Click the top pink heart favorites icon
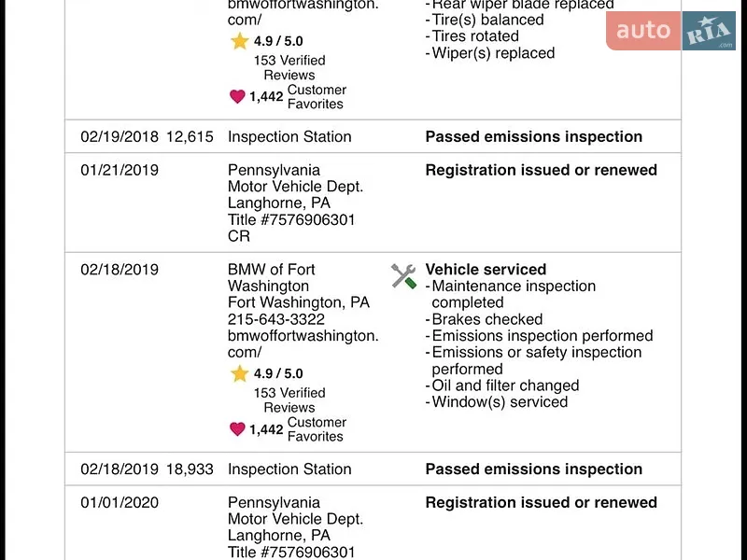 coord(237,96)
